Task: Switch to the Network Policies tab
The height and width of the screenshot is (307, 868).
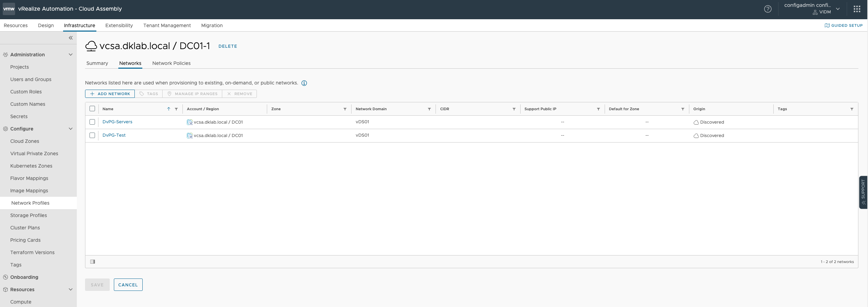Action: click(171, 63)
